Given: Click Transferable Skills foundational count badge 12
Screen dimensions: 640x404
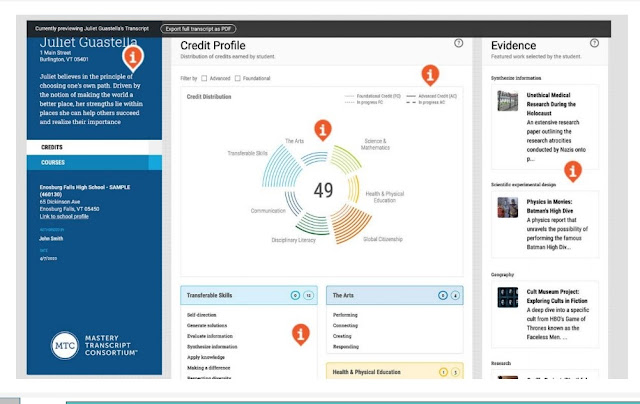Looking at the screenshot, I should (309, 295).
